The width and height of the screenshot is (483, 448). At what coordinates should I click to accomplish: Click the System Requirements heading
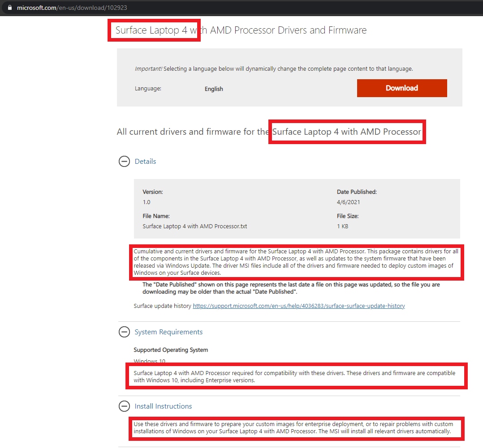click(168, 332)
